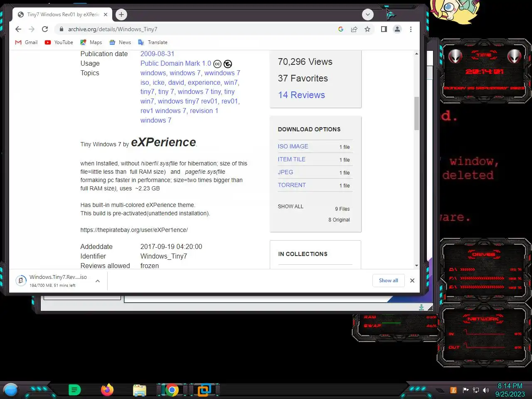The height and width of the screenshot is (399, 532).
Task: Download the TORRENT file option
Action: click(x=292, y=185)
